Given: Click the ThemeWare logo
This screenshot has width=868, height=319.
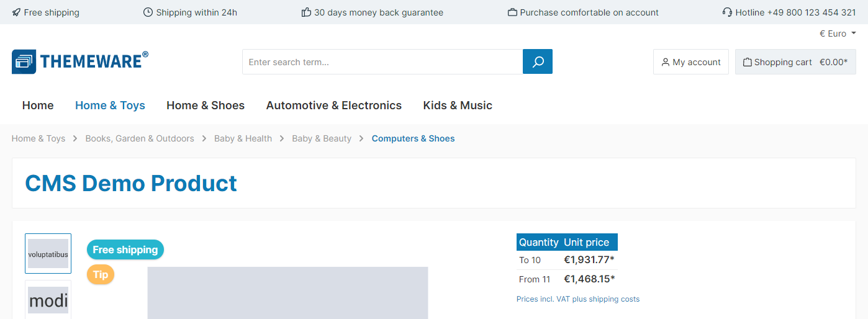Looking at the screenshot, I should [x=80, y=61].
